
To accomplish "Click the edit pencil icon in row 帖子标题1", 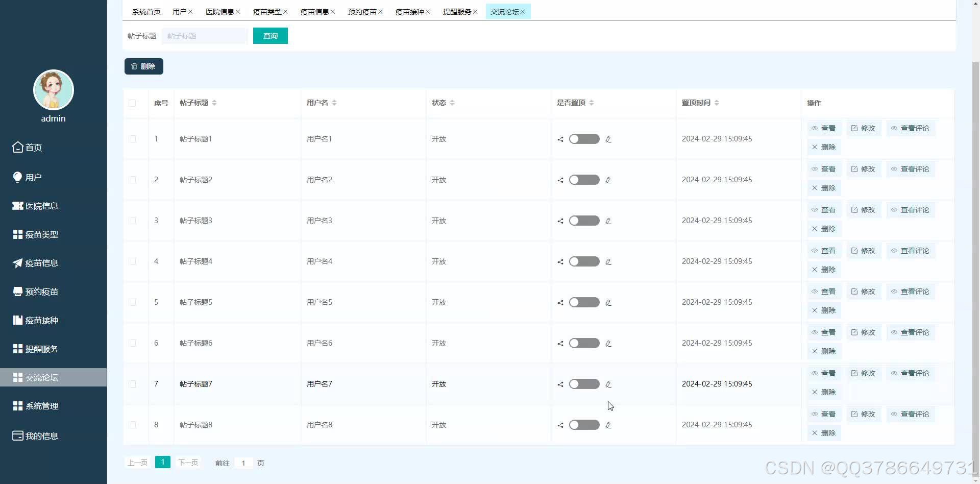I will coord(608,139).
